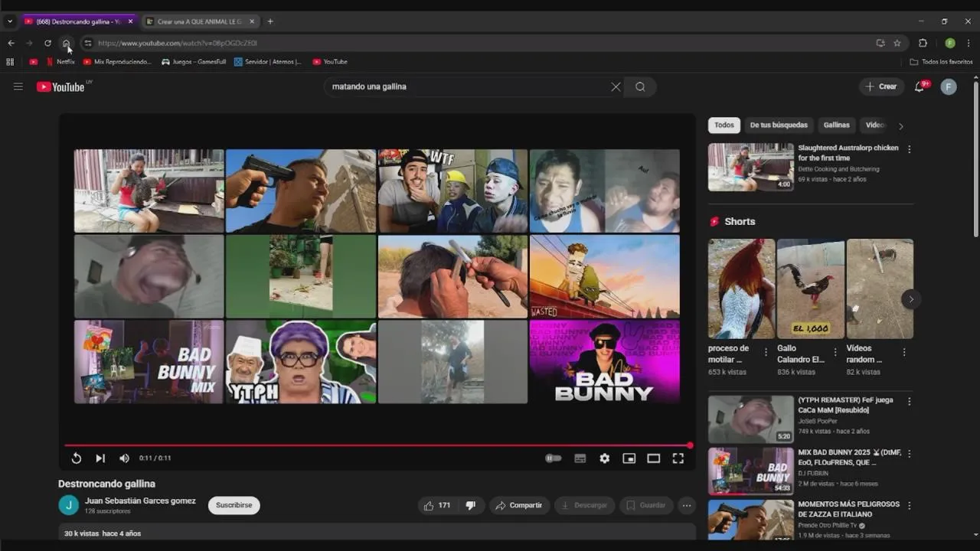Viewport: 980px width, 551px height.
Task: Click the search field with 'matando una gallina'
Action: click(467, 86)
